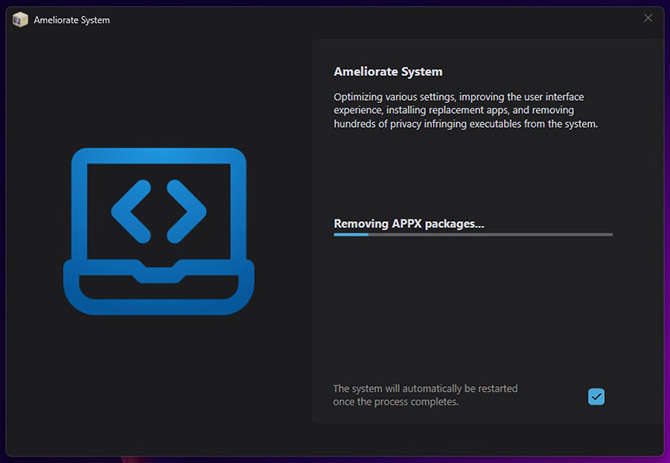Click the Removing APPX packages progress bar

coord(473,234)
